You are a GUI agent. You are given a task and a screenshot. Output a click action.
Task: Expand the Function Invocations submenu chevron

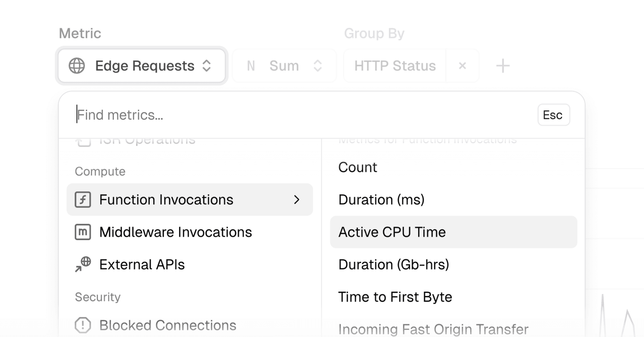[297, 200]
